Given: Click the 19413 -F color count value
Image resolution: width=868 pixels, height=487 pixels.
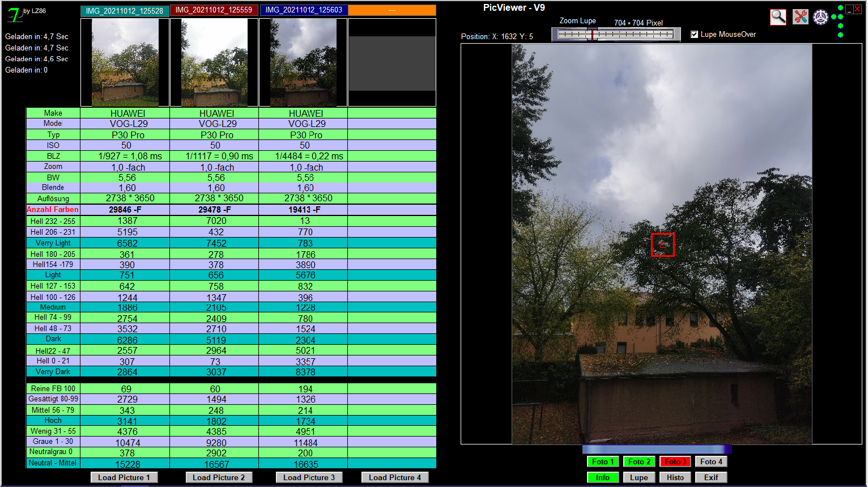Looking at the screenshot, I should pyautogui.click(x=304, y=209).
